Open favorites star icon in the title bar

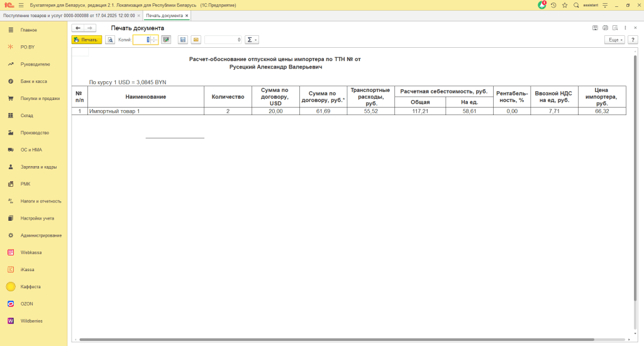click(x=565, y=5)
